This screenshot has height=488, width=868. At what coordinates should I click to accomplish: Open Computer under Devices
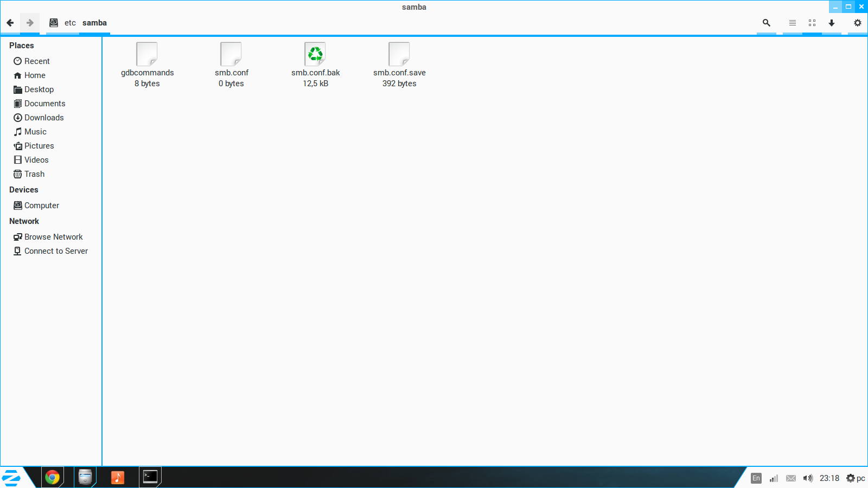51,206
